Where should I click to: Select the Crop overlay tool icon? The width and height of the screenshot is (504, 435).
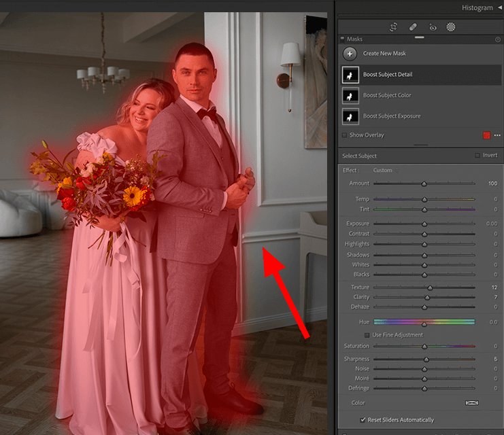[393, 27]
